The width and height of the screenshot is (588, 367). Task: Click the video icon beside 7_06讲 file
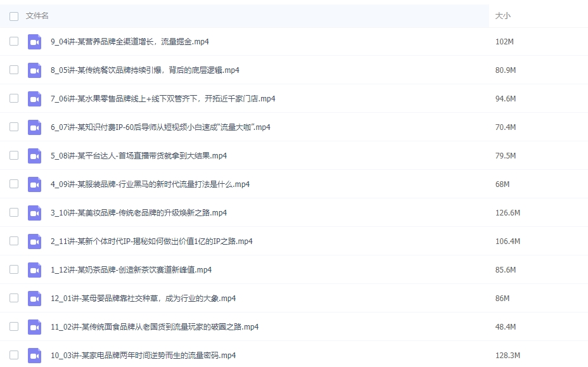point(34,98)
